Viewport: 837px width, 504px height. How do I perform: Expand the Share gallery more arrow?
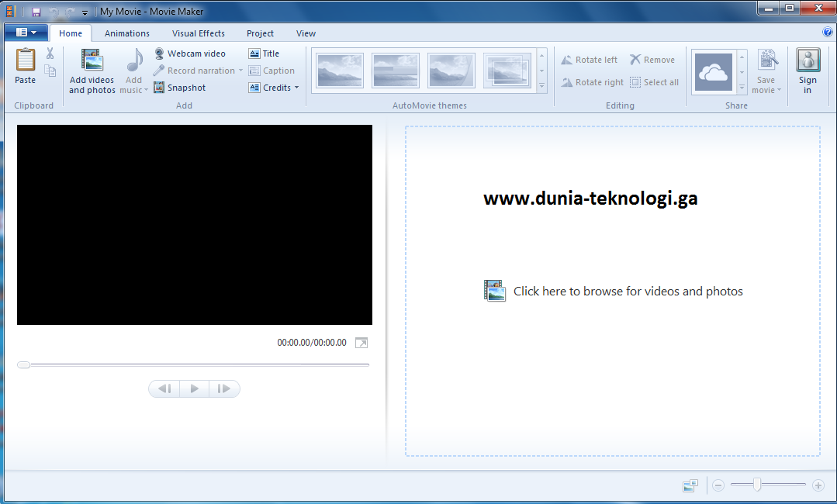pyautogui.click(x=742, y=88)
